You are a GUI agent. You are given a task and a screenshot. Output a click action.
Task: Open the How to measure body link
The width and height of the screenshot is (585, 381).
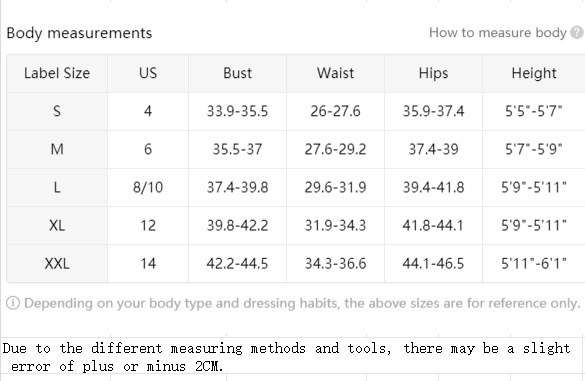click(498, 33)
